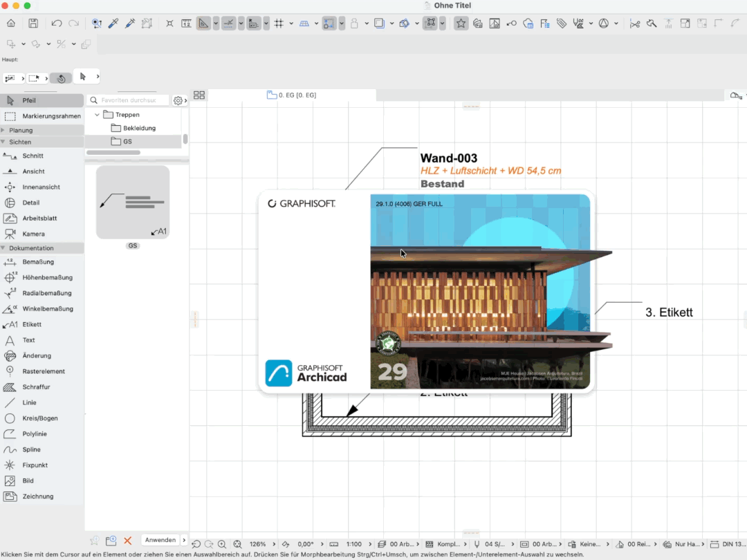Toggle guide lines triangle button
Viewport: 747px width, 560px height.
click(203, 24)
